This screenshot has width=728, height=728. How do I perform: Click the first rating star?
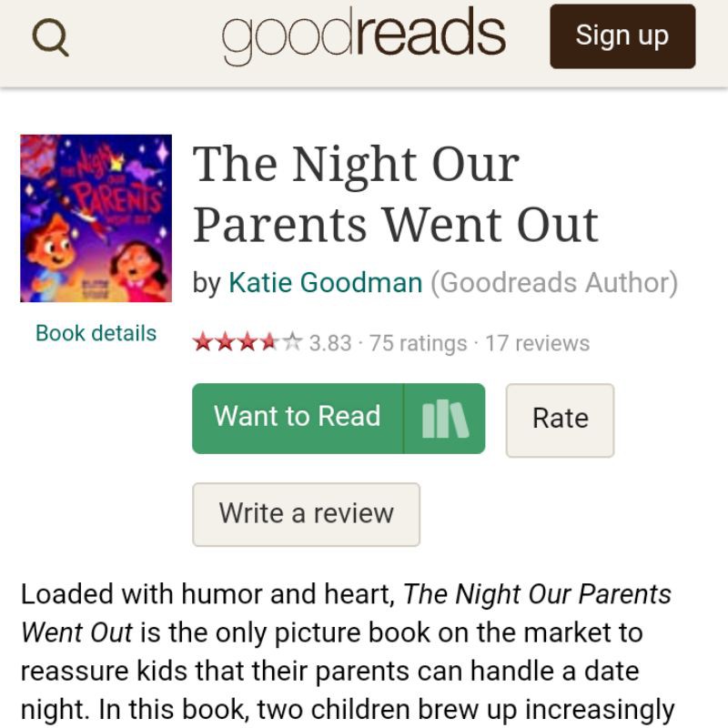coord(202,343)
